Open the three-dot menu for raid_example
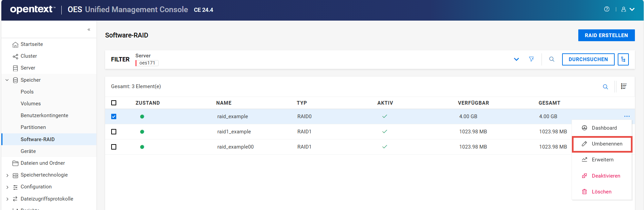Image resolution: width=644 pixels, height=210 pixels. coord(627,116)
